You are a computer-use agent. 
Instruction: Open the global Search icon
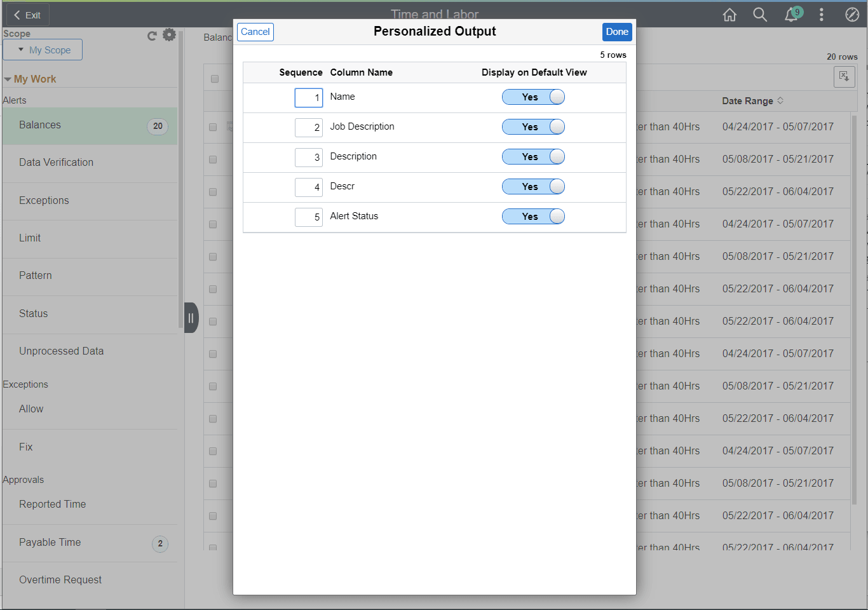coord(760,14)
